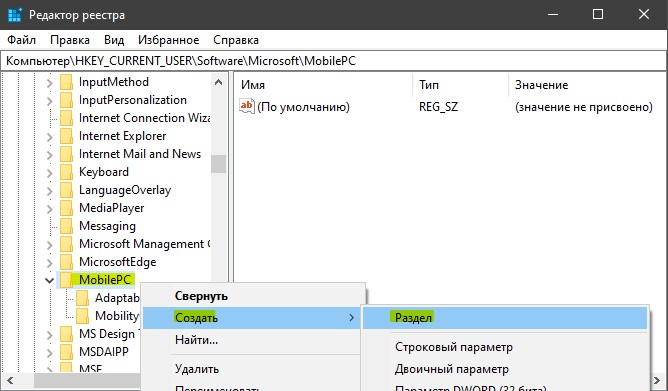Select the MediaPlayer tree label
Screen dimensions: 668x391
coord(112,208)
